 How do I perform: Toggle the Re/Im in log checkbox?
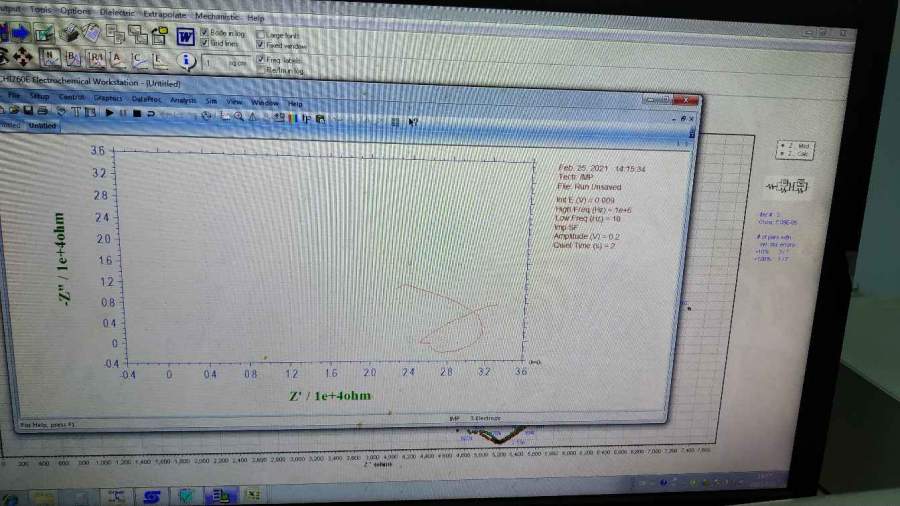tap(261, 70)
